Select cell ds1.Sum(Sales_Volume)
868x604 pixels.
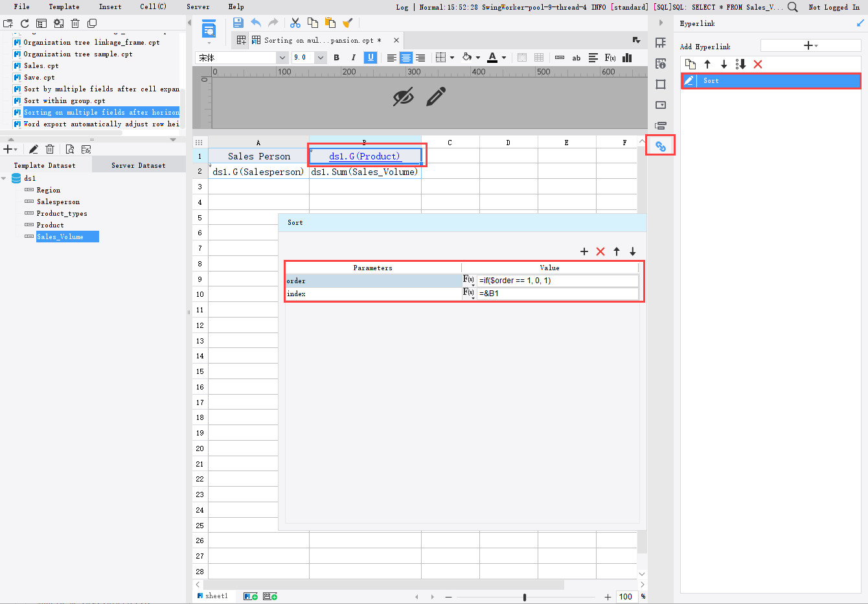(365, 172)
